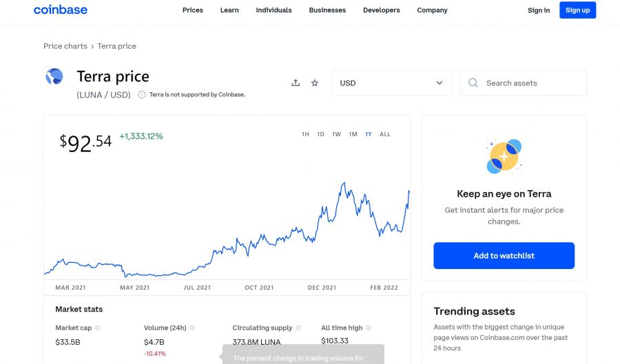Click the Sign up button
620x364 pixels.
pyautogui.click(x=577, y=10)
